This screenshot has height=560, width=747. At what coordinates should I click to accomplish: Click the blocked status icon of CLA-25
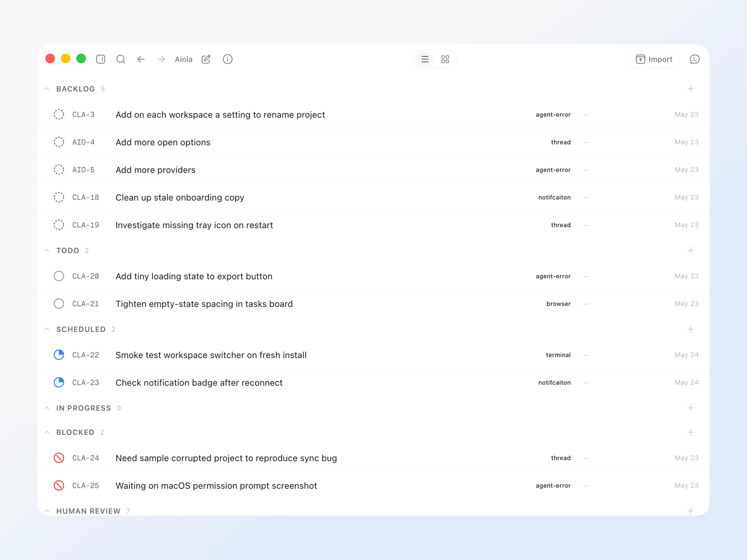pos(59,486)
